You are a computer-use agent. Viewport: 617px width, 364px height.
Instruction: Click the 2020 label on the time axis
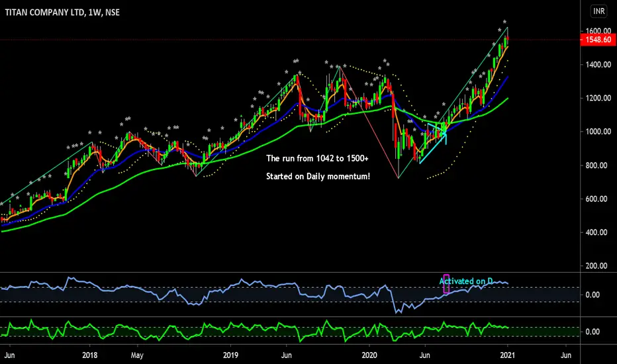click(x=369, y=355)
